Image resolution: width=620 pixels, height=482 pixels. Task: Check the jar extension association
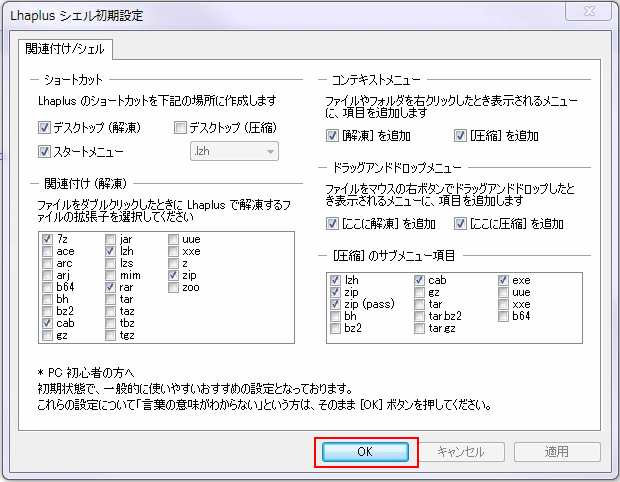tap(111, 240)
